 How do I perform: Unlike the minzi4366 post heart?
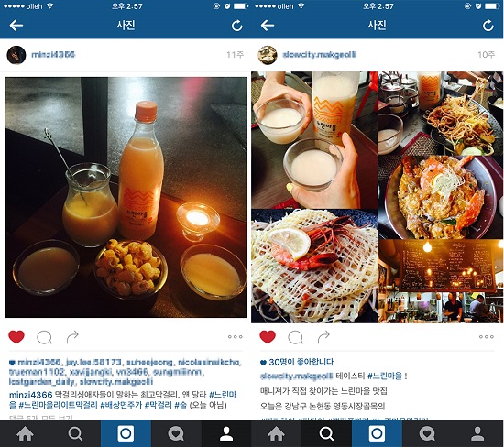16,337
